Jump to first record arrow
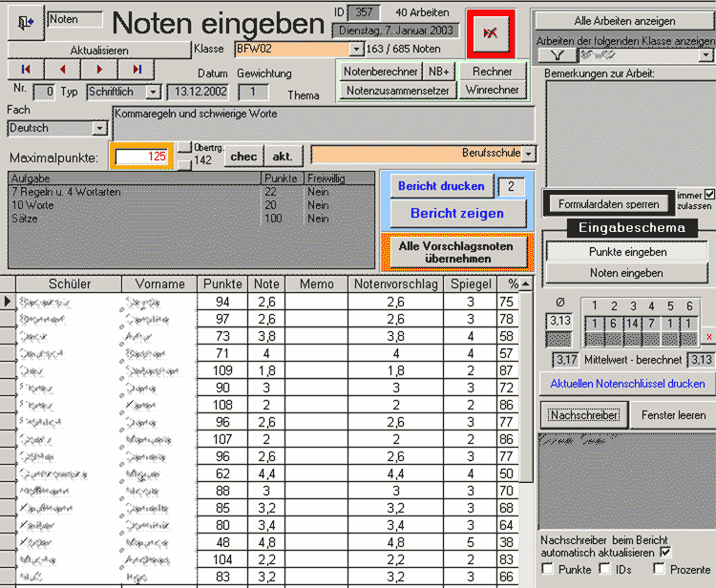Image resolution: width=716 pixels, height=588 pixels. [26, 70]
